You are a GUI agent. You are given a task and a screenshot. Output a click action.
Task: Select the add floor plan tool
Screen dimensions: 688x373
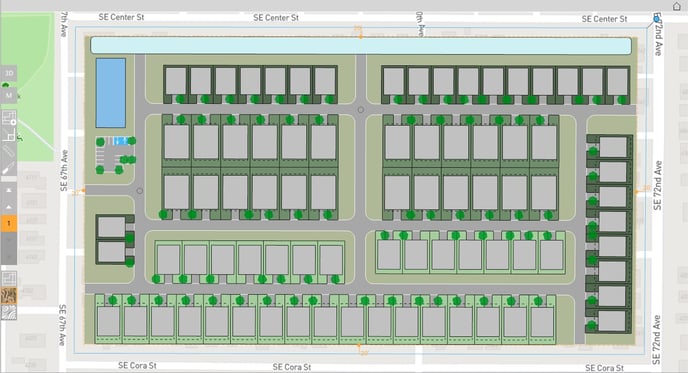[x=9, y=118]
